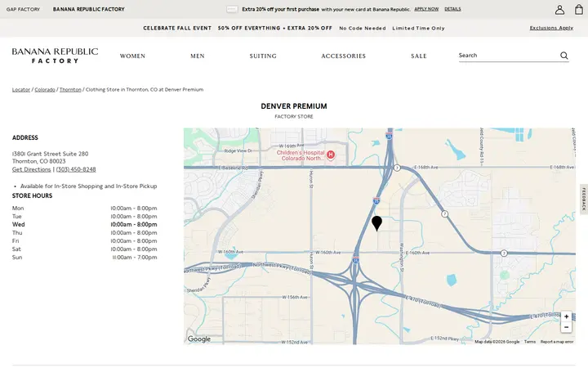Open the Accessories menu
The width and height of the screenshot is (588, 368).
[343, 56]
